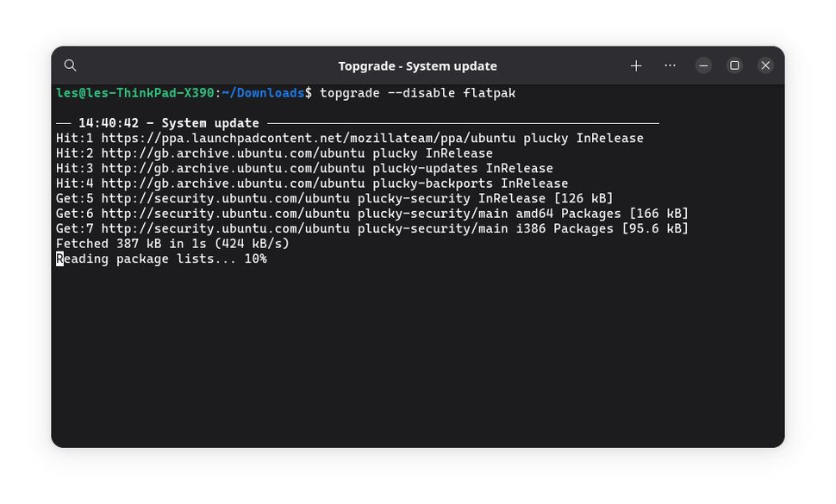
Task: Close the Topgrade terminal window
Action: pyautogui.click(x=765, y=65)
